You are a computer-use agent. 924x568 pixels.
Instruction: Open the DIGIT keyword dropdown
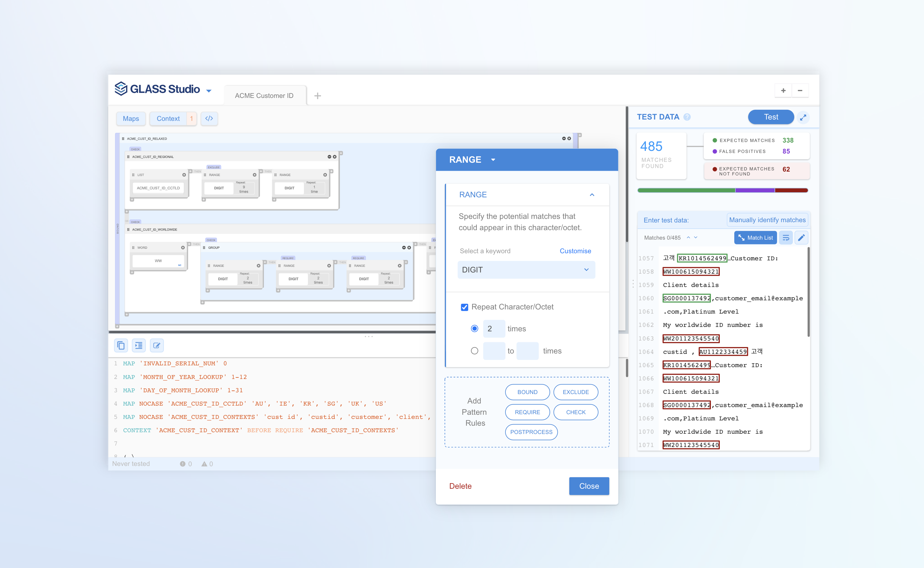[x=526, y=270]
